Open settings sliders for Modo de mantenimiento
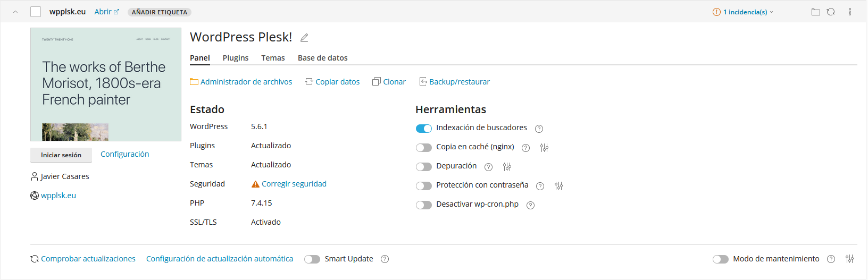 click(850, 259)
